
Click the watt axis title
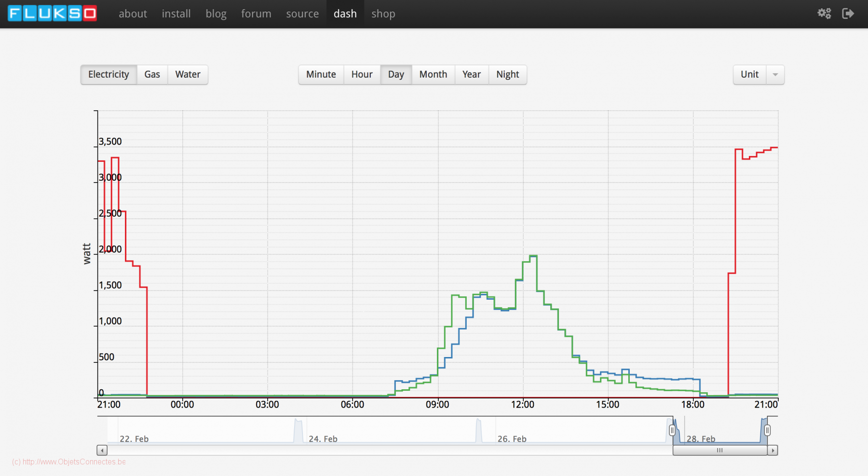[87, 254]
